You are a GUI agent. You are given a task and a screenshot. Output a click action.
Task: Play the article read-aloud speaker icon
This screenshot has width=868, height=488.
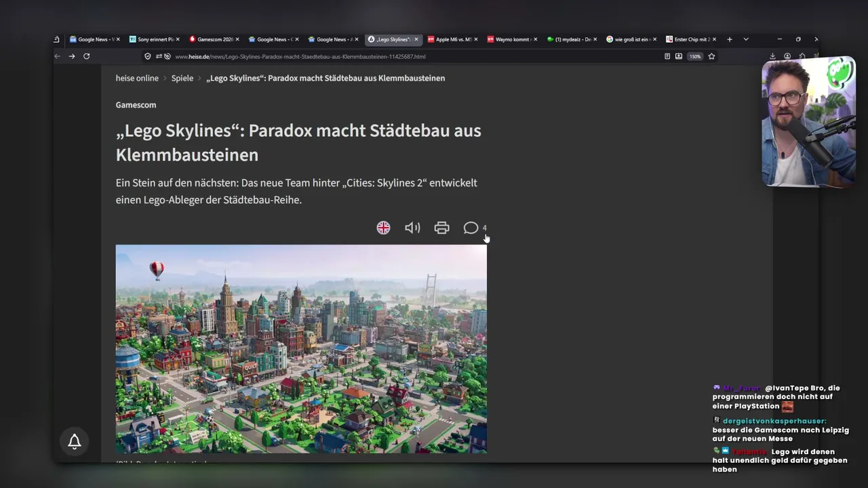[412, 228]
